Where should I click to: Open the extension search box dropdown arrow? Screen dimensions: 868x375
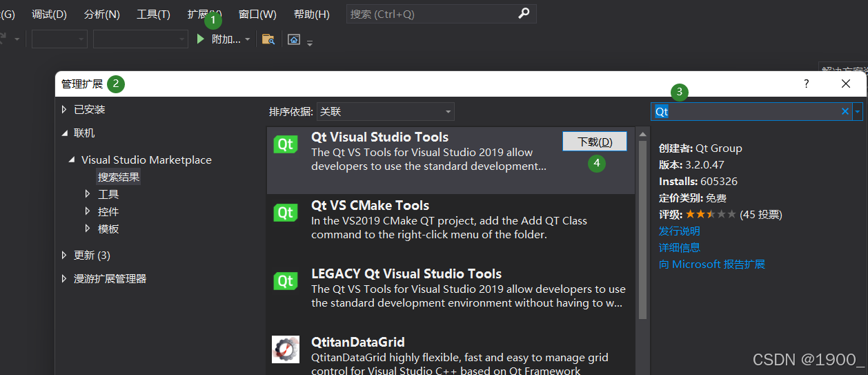(x=857, y=111)
